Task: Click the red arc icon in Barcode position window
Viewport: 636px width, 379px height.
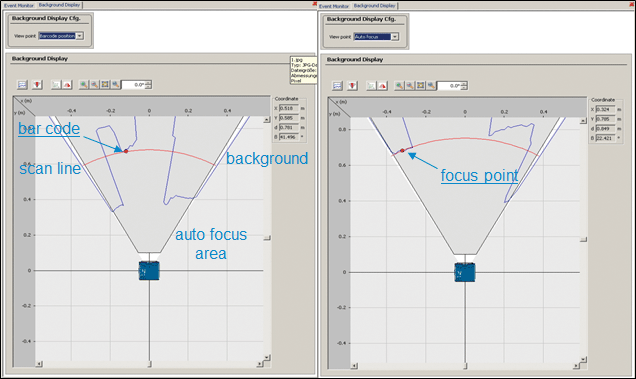Action: pyautogui.click(x=67, y=84)
